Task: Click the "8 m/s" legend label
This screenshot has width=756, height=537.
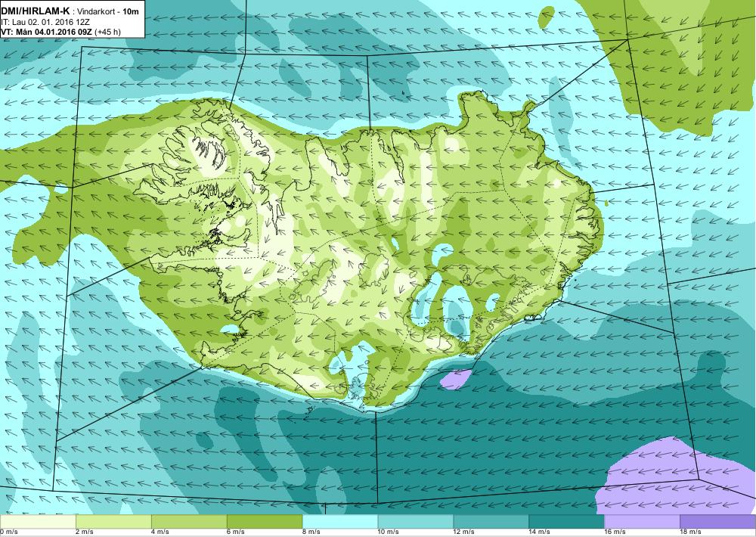Action: 311,532
